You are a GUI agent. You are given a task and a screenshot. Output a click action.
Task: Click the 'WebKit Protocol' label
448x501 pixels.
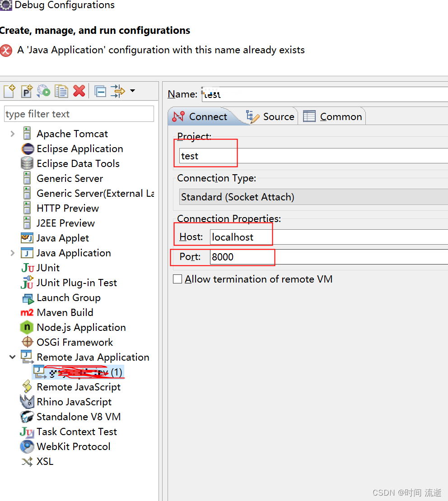point(74,446)
